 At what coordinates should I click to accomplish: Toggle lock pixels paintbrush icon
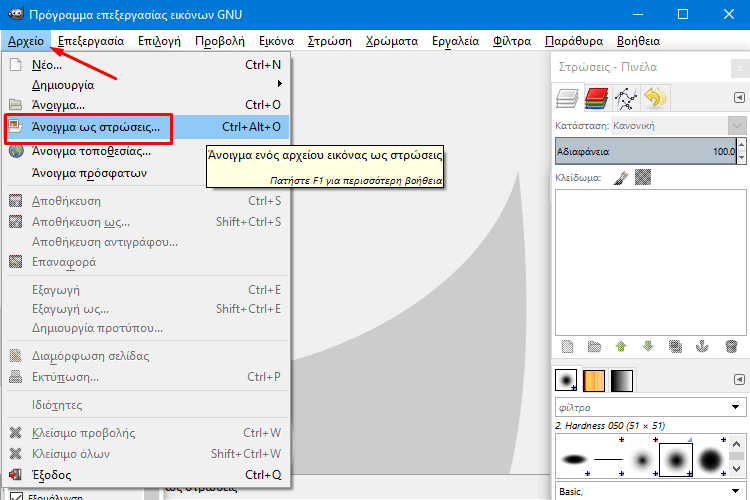tap(621, 178)
